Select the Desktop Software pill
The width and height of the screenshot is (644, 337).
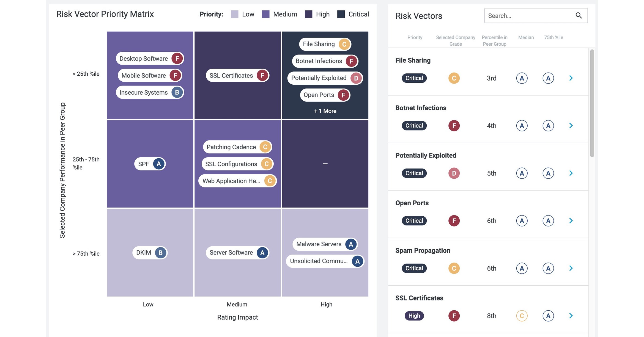(144, 59)
